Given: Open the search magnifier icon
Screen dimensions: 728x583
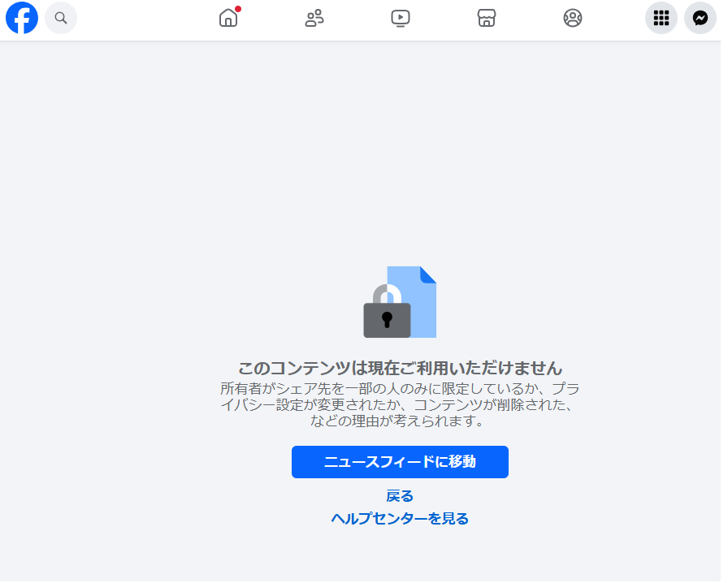Looking at the screenshot, I should click(x=61, y=18).
